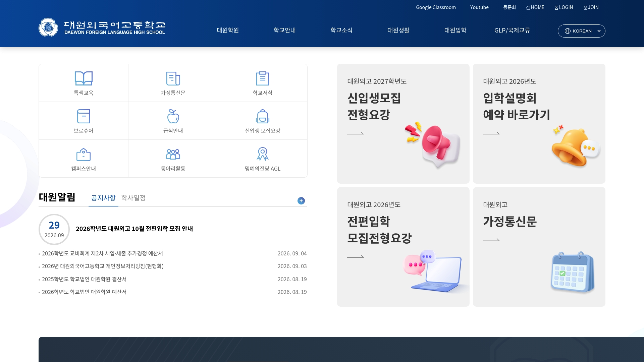
Task: Click the 명예의전당 AGL ribbon icon
Action: pyautogui.click(x=263, y=154)
